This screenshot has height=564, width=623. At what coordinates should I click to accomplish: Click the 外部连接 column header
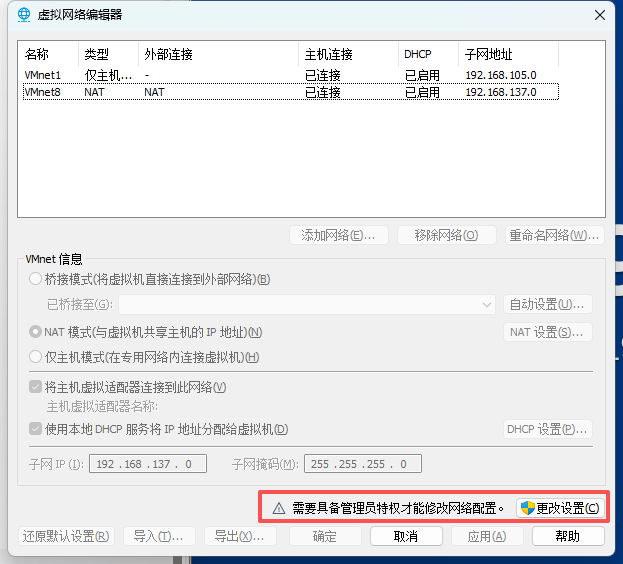[x=219, y=54]
